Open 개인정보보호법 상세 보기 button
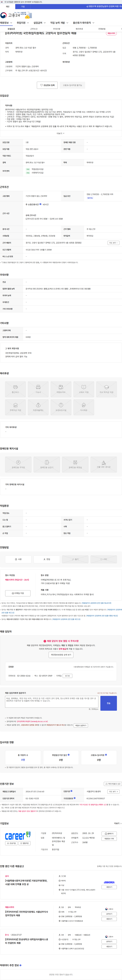This screenshot has width=122, height=980. pyautogui.click(x=61, y=655)
